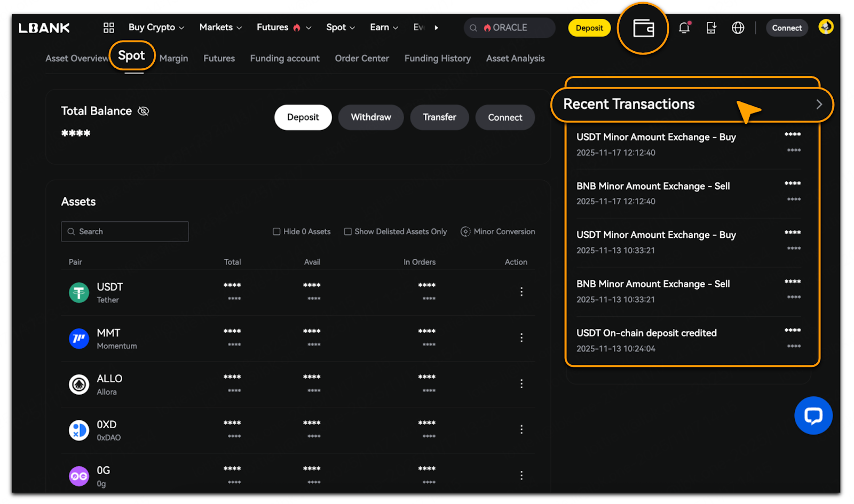The image size is (854, 504).
Task: Expand the Buy Crypto dropdown
Action: (156, 27)
